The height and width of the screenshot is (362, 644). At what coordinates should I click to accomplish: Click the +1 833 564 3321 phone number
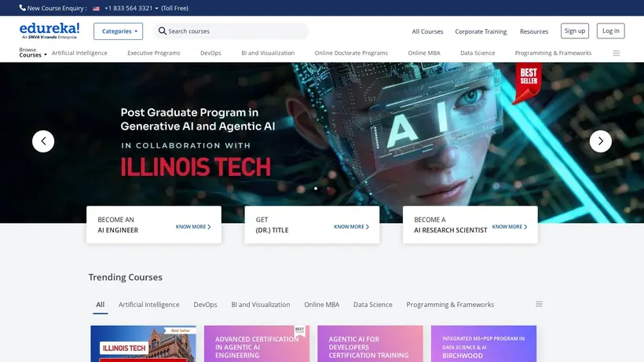[x=128, y=8]
